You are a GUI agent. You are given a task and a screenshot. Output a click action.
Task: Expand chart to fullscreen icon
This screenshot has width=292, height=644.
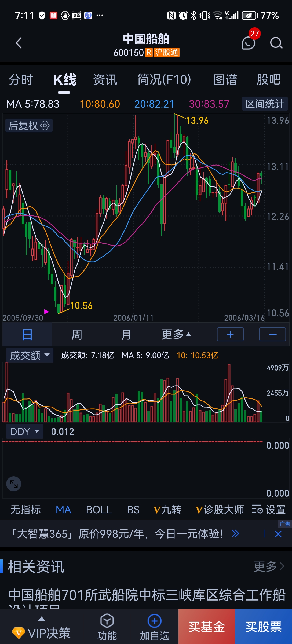[14, 484]
